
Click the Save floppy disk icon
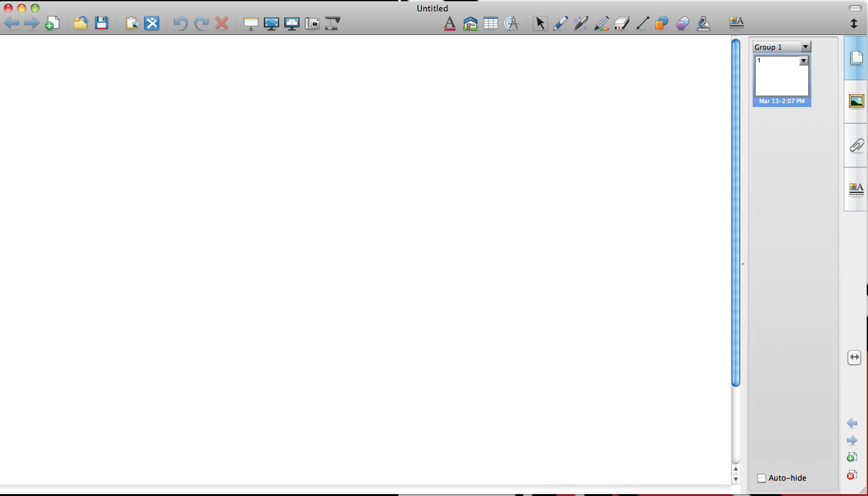(x=101, y=24)
